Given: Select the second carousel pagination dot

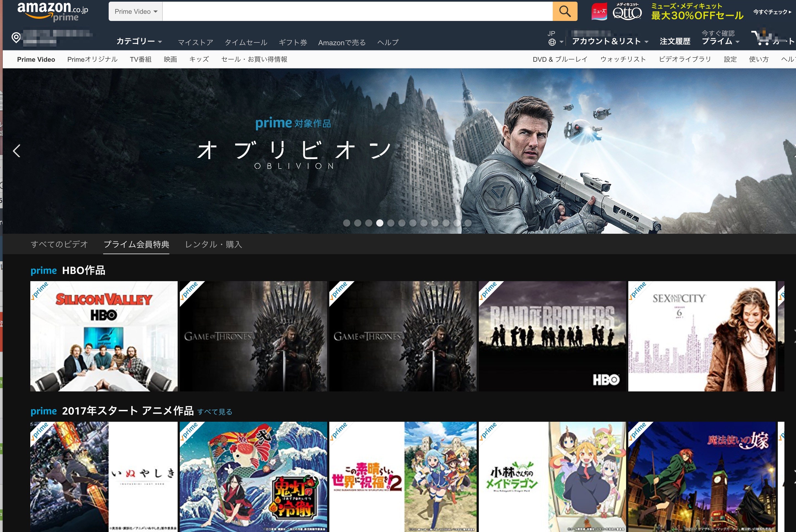Looking at the screenshot, I should point(358,223).
